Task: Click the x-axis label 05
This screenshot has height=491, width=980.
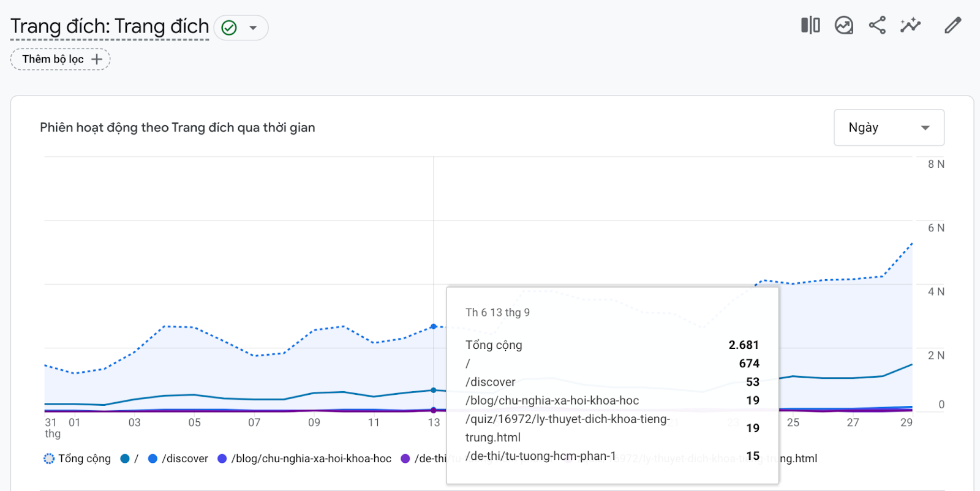Action: pos(194,422)
